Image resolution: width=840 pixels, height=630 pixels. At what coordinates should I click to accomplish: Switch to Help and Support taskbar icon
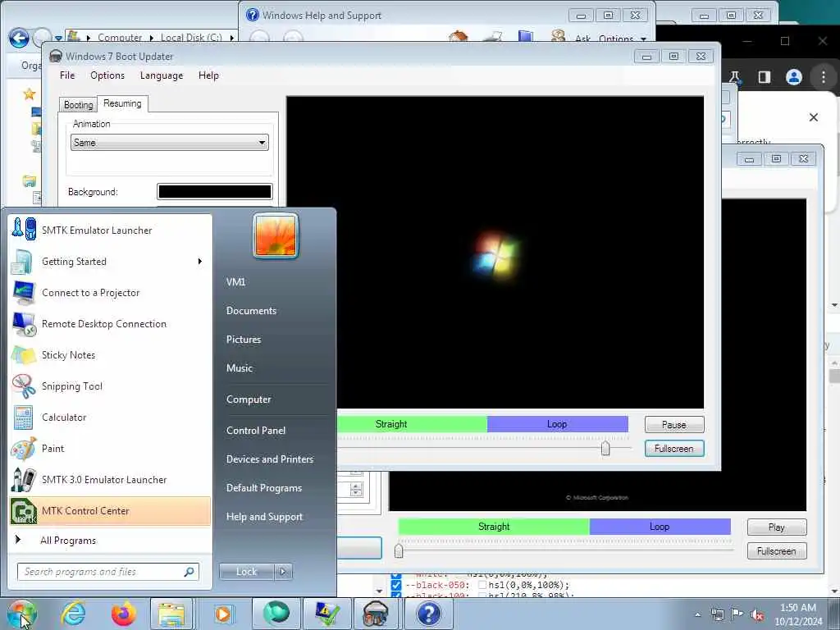click(x=428, y=614)
